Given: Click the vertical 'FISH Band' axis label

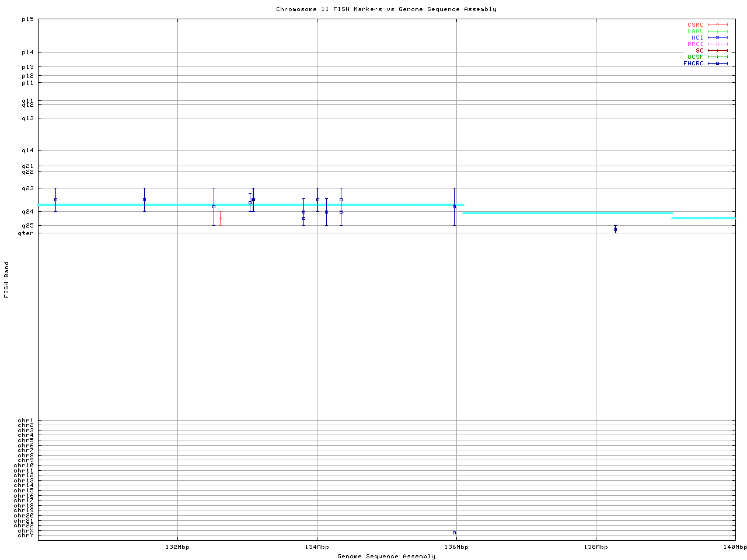Looking at the screenshot, I should [x=6, y=279].
